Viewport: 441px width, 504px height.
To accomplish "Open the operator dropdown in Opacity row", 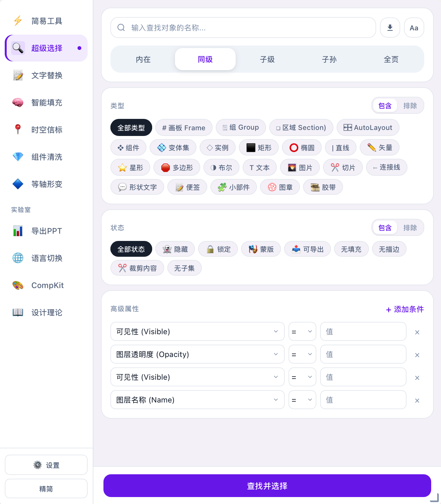I will (302, 354).
